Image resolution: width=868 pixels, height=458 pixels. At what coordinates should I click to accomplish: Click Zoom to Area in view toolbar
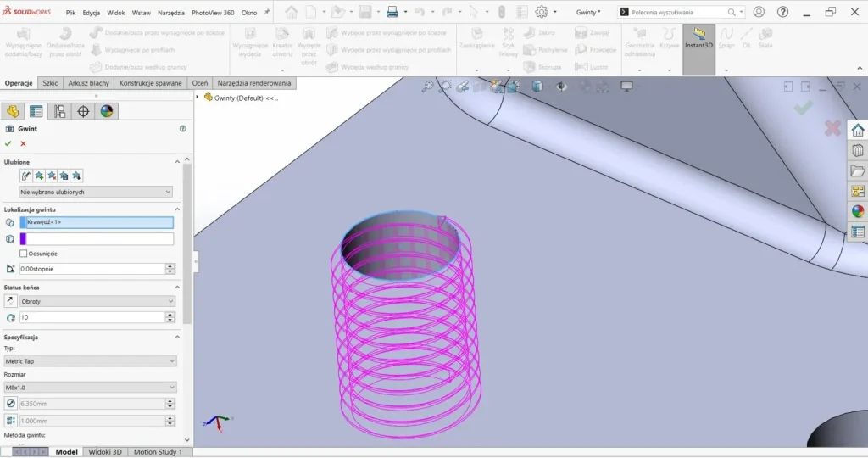[444, 87]
